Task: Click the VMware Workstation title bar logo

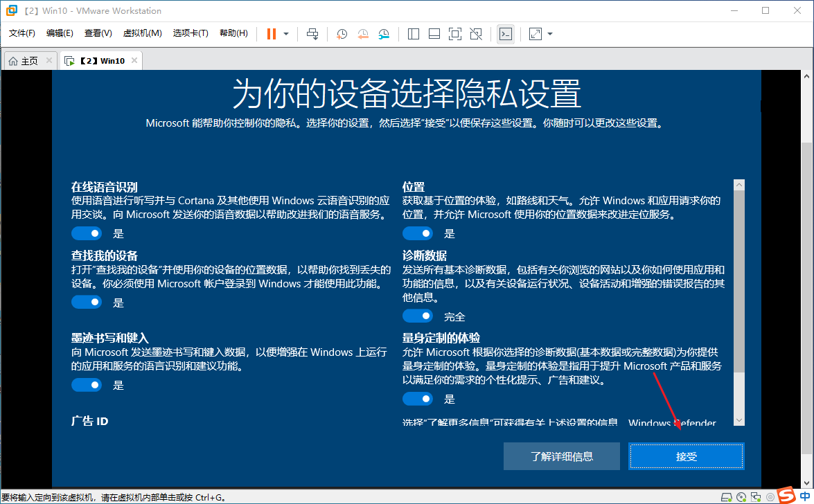Action: point(11,10)
